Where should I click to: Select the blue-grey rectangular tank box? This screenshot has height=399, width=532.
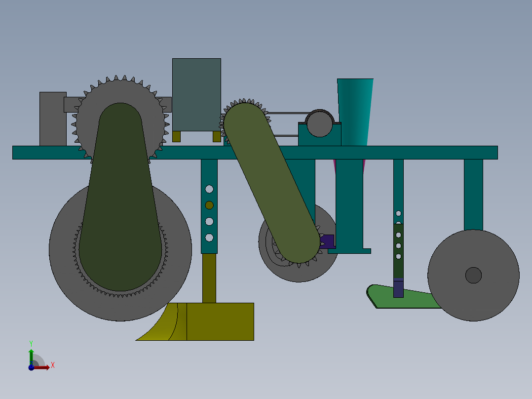[196, 95]
